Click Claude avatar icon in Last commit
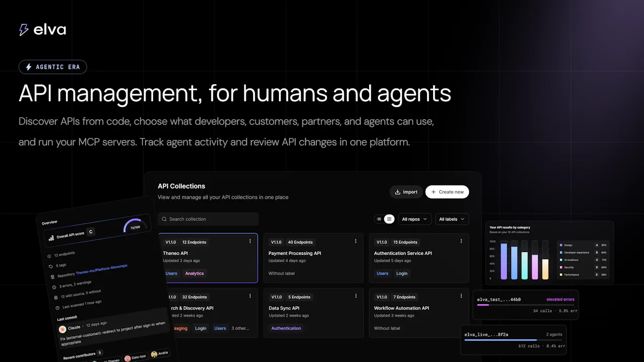644x362 pixels. (x=63, y=329)
